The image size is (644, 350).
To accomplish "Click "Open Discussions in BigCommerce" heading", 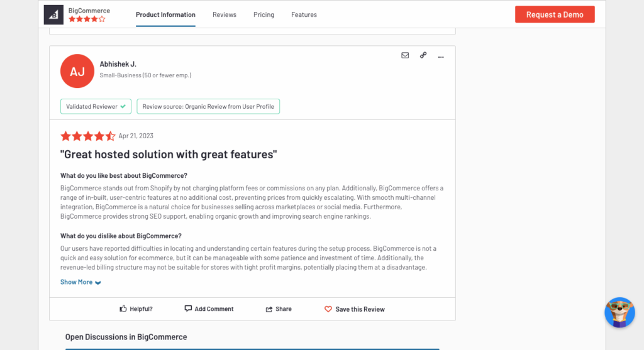I will tap(126, 337).
